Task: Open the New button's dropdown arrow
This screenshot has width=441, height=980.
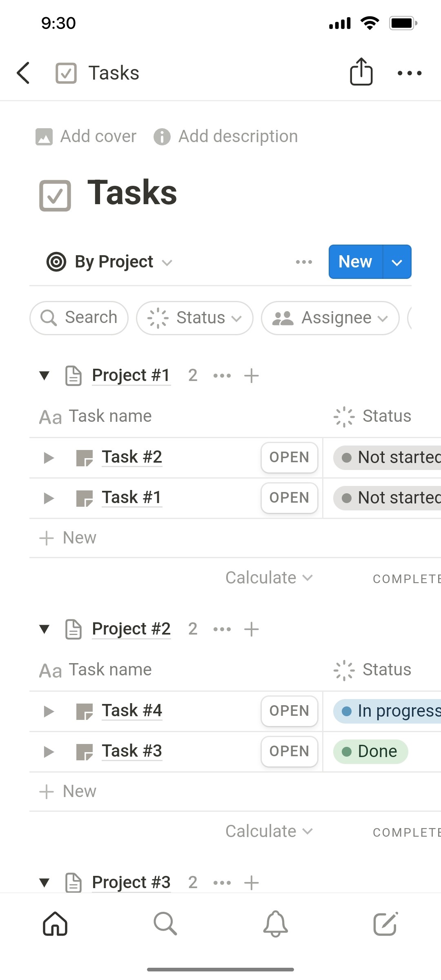Action: (x=396, y=262)
